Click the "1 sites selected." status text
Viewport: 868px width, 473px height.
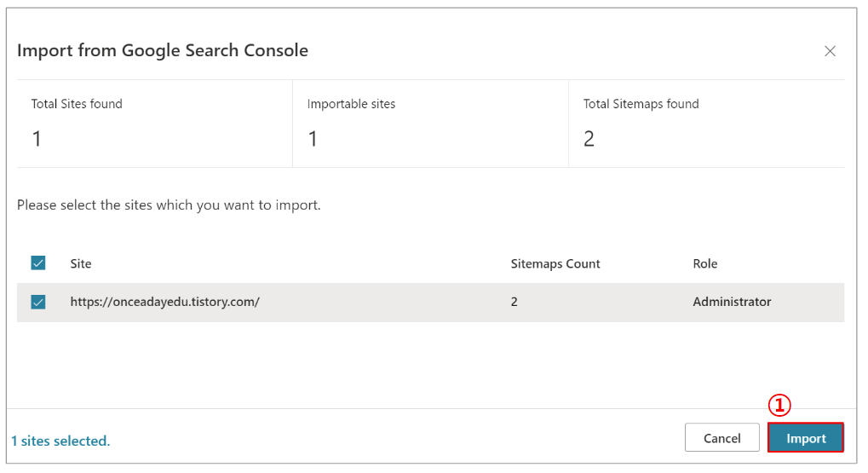click(x=60, y=441)
